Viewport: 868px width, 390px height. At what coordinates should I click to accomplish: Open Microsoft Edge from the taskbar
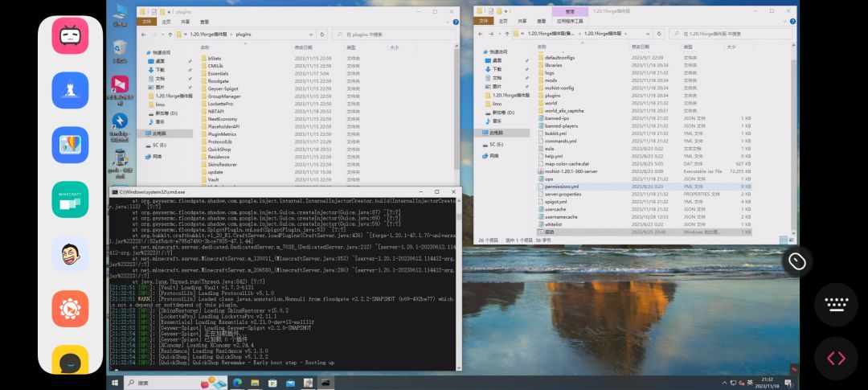pyautogui.click(x=237, y=383)
